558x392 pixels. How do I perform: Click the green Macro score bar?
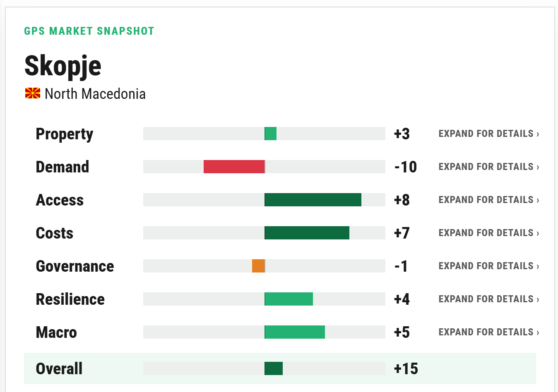295,332
